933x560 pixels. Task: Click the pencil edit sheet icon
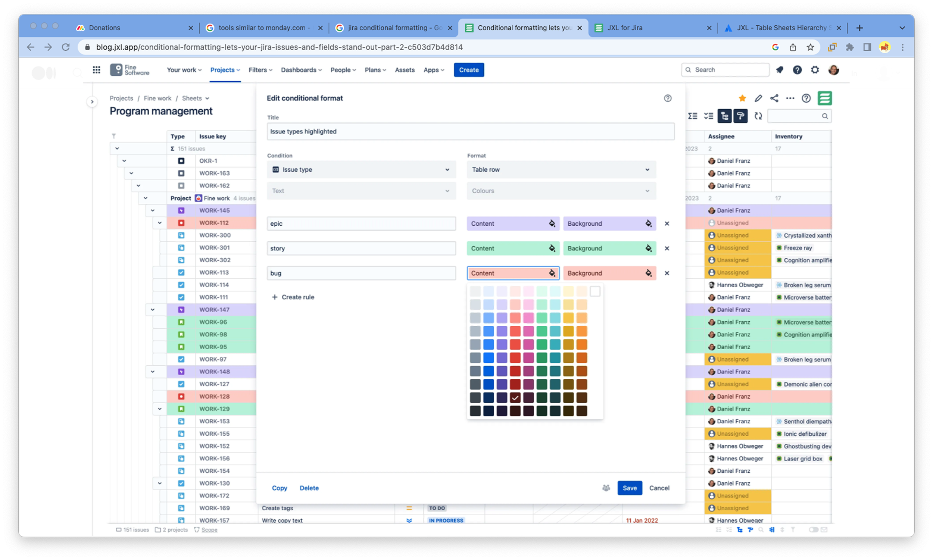pyautogui.click(x=758, y=98)
